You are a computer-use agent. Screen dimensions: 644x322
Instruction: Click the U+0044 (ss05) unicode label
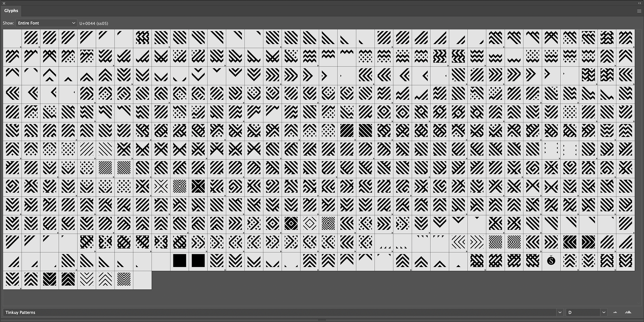tap(94, 23)
